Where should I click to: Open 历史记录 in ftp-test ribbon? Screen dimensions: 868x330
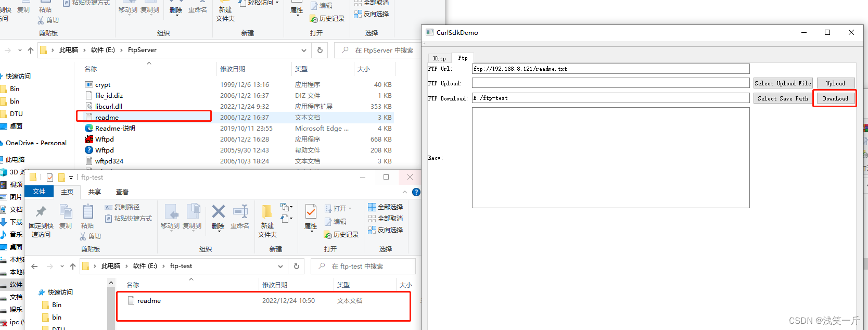tap(341, 235)
